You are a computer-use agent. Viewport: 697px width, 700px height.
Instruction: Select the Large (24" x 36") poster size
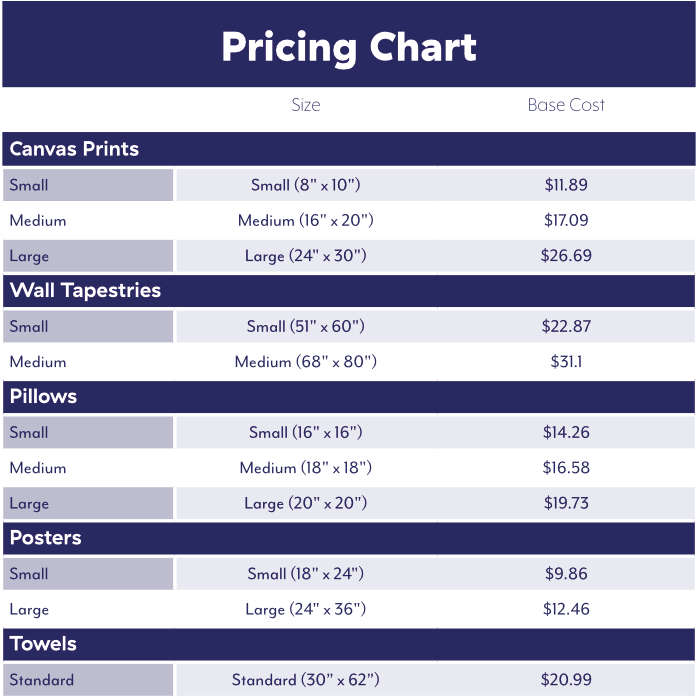coord(305,609)
